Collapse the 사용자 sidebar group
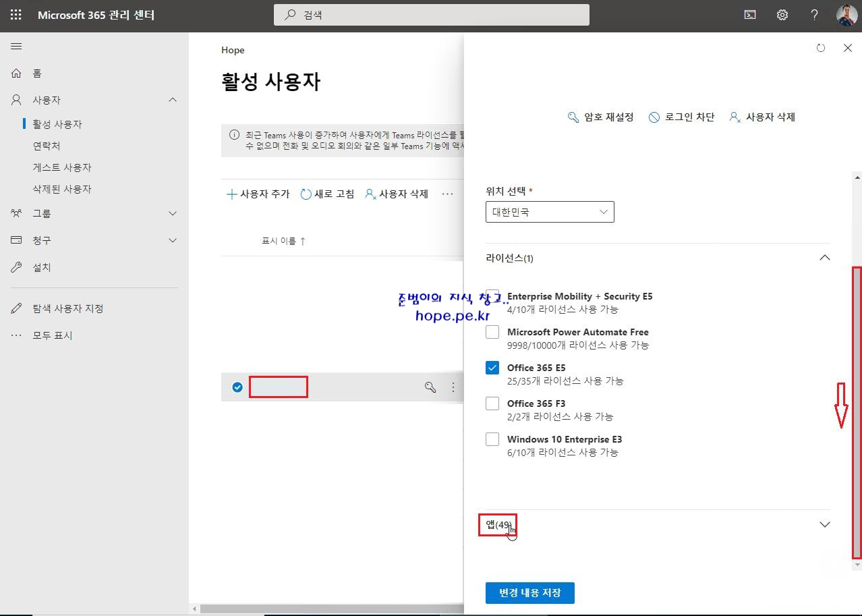The image size is (862, 616). tap(173, 100)
